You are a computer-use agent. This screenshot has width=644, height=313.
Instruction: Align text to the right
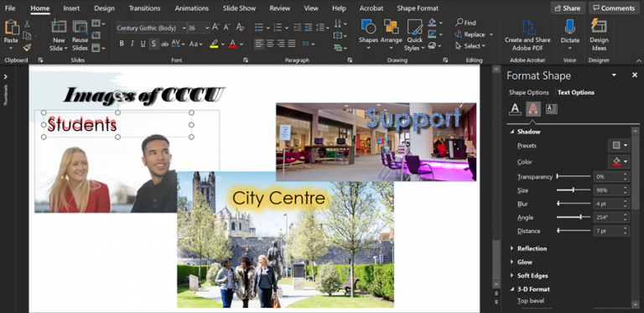pos(281,43)
